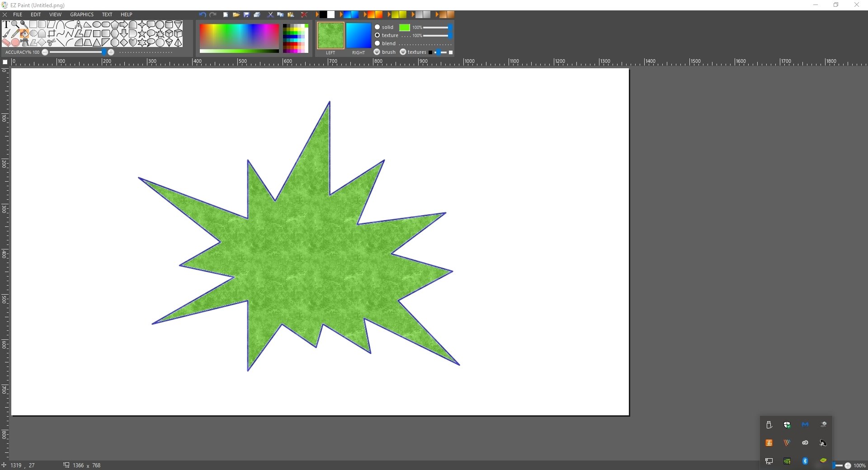868x470 pixels.
Task: Pick a color from the rainbow spectrum
Action: point(239,36)
